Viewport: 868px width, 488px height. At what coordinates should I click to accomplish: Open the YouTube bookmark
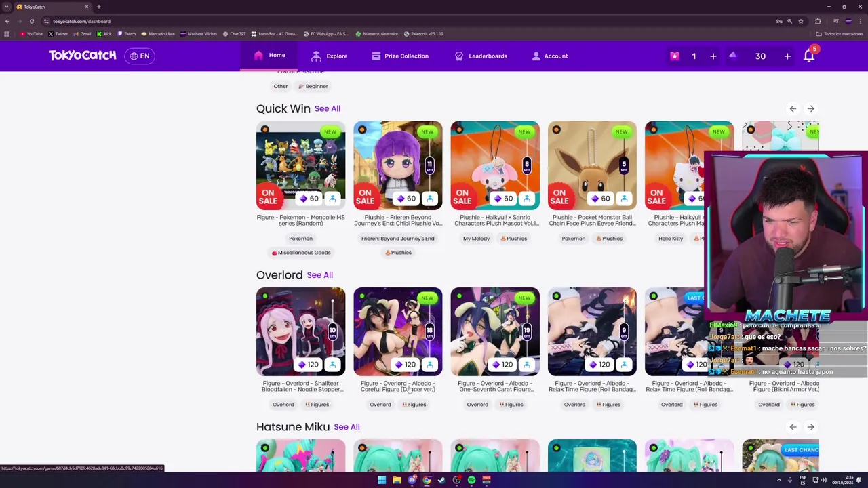coord(31,34)
